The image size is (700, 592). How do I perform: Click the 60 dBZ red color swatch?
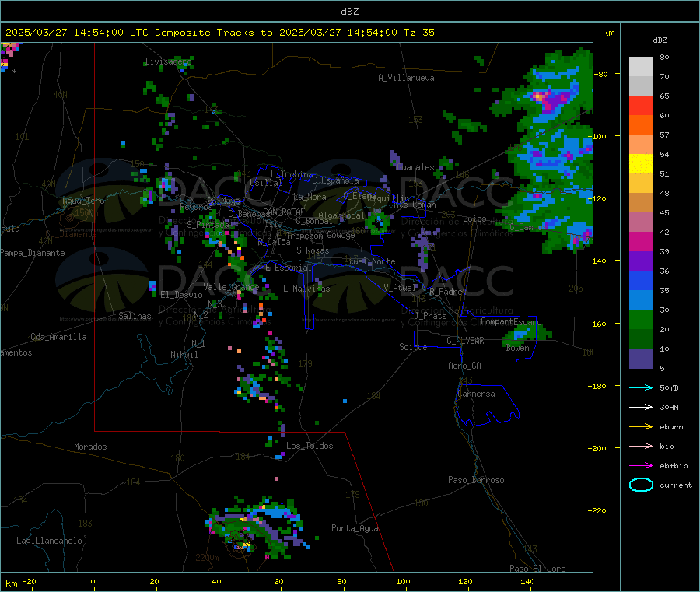641,105
